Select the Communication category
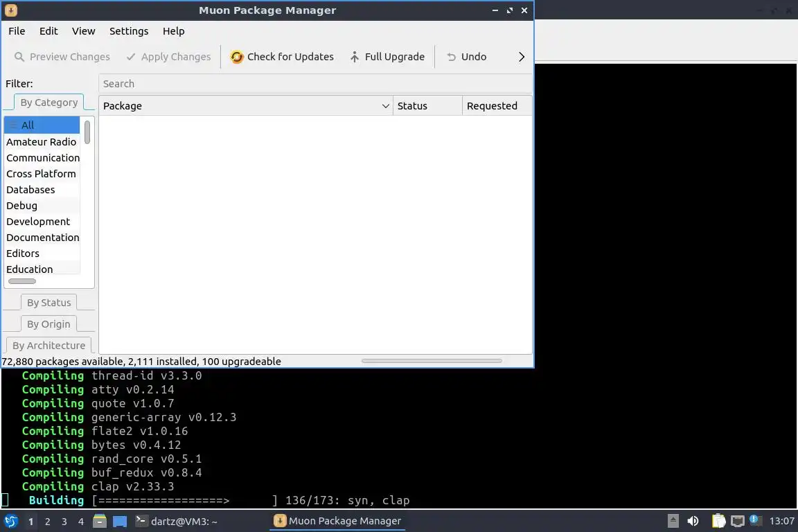The image size is (798, 532). (42, 158)
